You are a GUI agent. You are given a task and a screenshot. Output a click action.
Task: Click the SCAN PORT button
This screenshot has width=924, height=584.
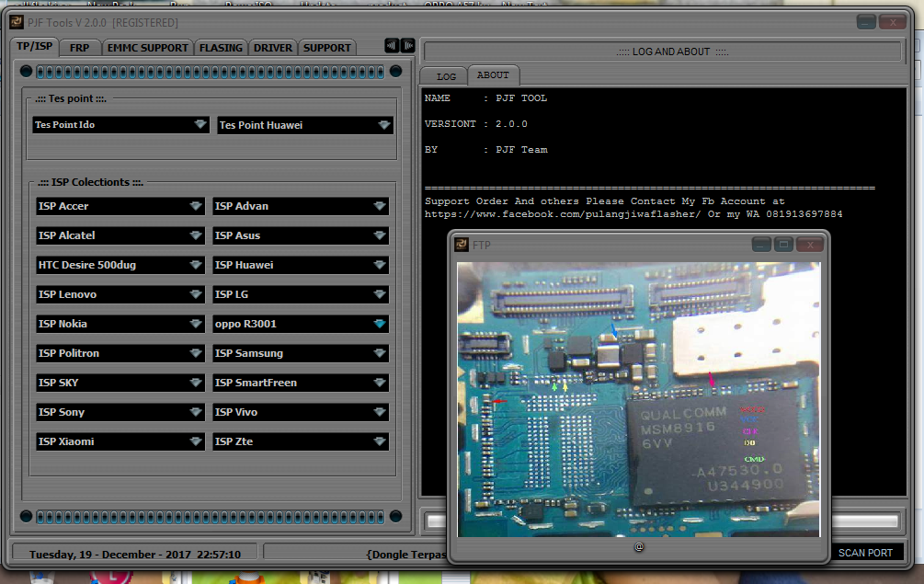(x=865, y=553)
